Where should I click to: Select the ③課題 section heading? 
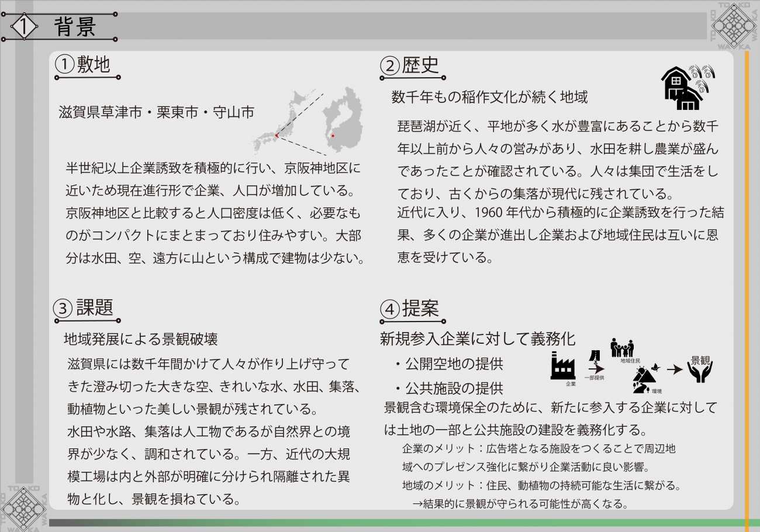(84, 308)
